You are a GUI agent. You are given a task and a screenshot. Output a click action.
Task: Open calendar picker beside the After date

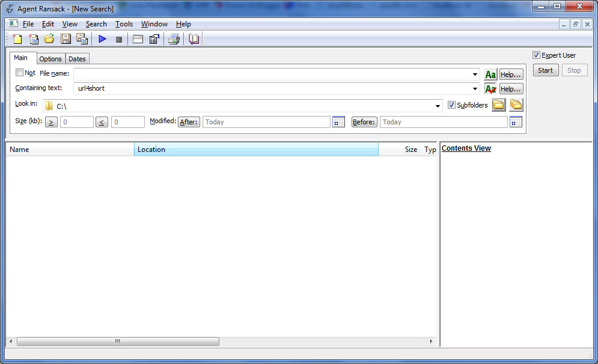338,122
